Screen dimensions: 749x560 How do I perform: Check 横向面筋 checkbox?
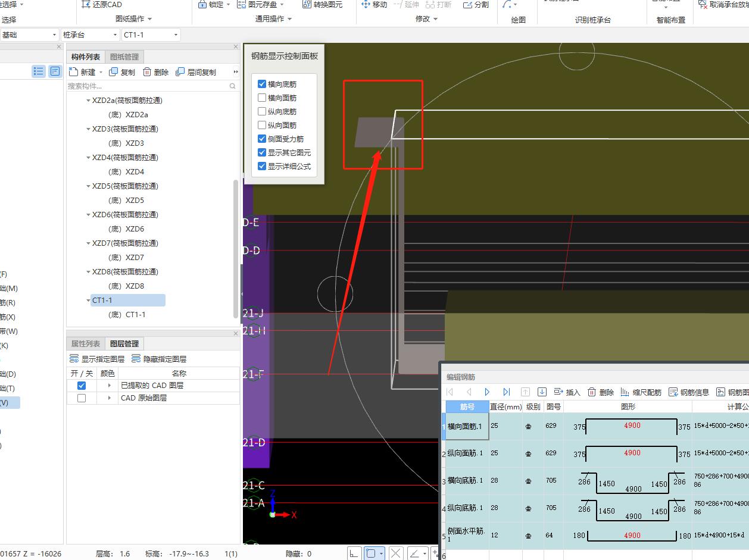tap(262, 98)
